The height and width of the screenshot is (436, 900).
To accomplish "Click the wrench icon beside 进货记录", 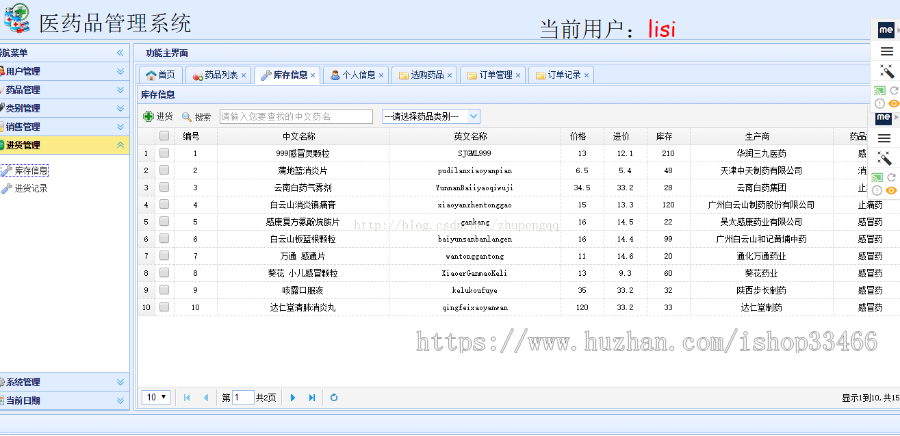I will [x=6, y=188].
